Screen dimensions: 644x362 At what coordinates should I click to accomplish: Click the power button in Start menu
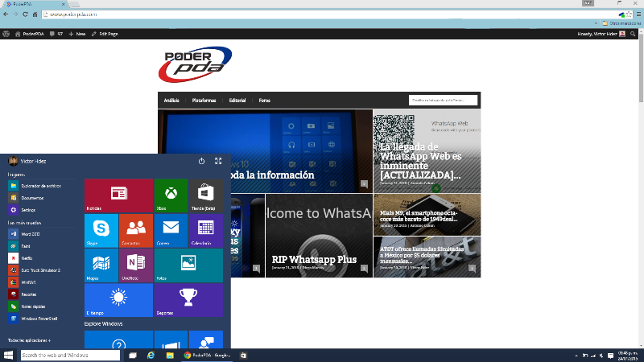pos(202,162)
